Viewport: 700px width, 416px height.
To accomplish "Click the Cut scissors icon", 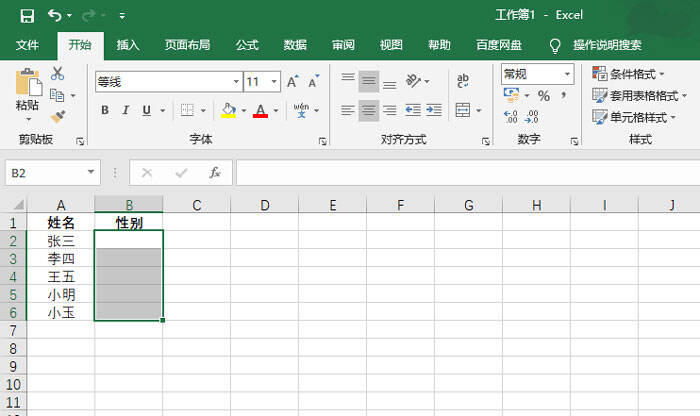I will (x=57, y=73).
